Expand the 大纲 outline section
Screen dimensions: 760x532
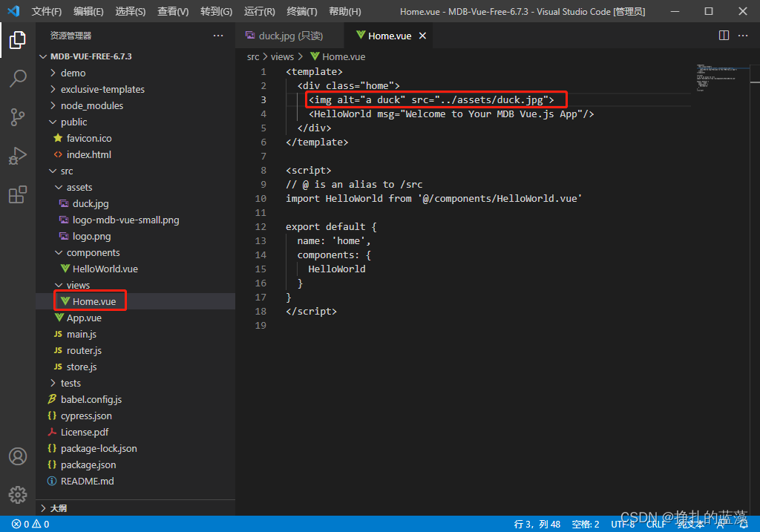[58, 508]
